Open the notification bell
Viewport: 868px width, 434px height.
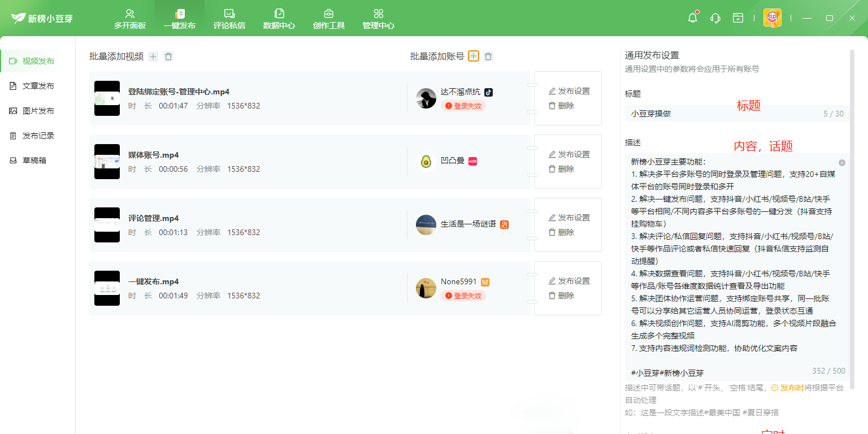pyautogui.click(x=692, y=18)
